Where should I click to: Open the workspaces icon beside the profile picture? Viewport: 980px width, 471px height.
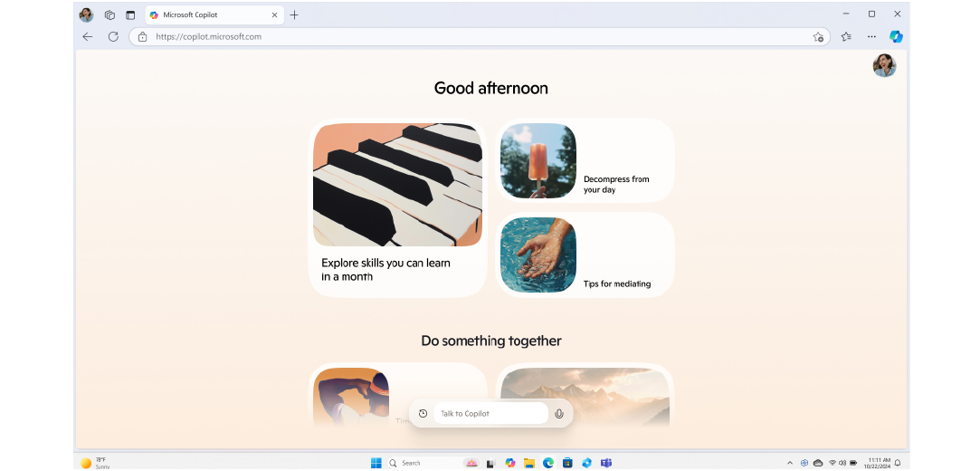(109, 15)
